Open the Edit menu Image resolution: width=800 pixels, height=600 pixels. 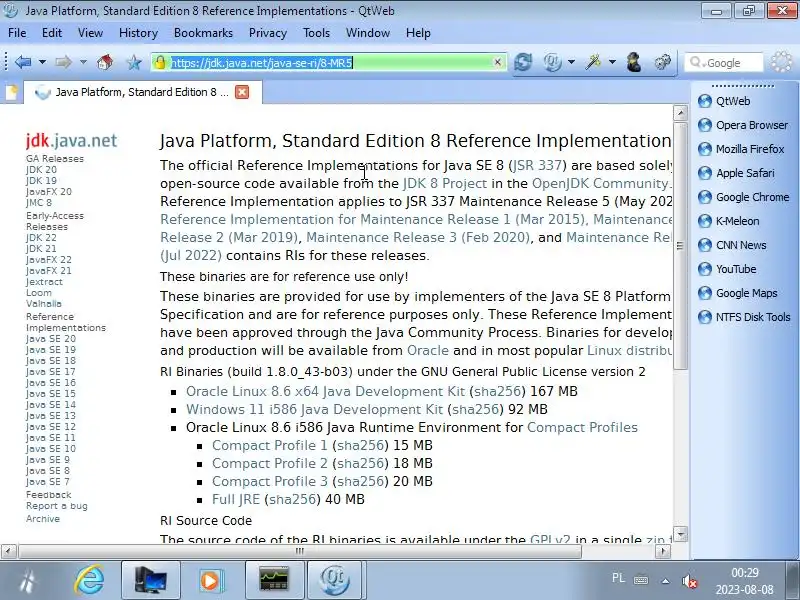(x=52, y=33)
